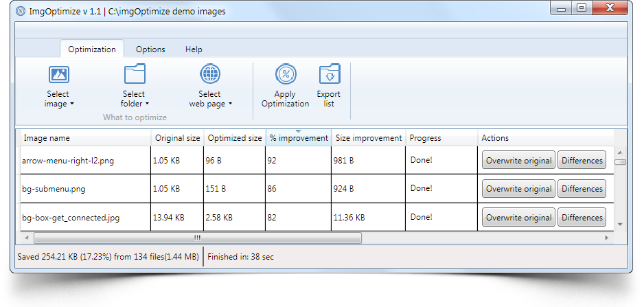Overwrite original for arrow-menu-right-l2.png

click(x=519, y=160)
